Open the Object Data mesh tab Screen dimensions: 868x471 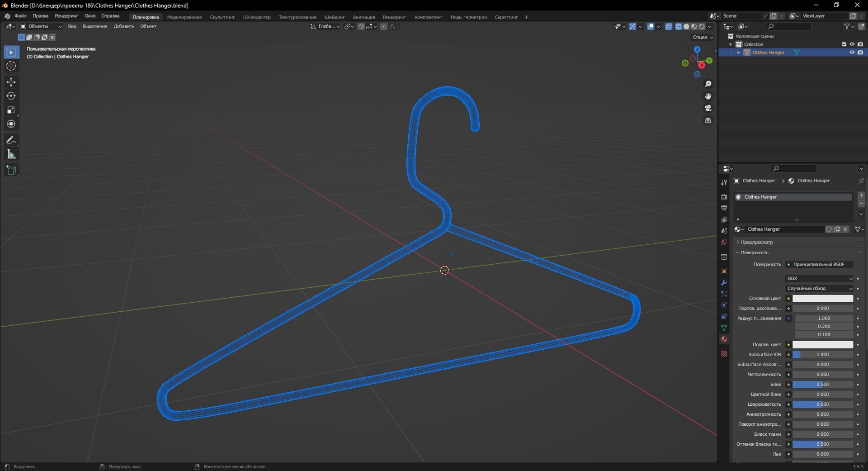(724, 328)
